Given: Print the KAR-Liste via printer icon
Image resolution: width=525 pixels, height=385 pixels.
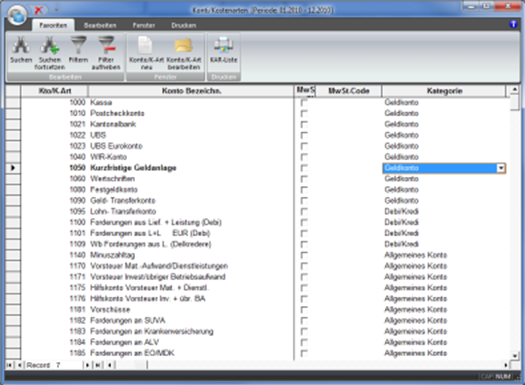Looking at the screenshot, I should 223,45.
